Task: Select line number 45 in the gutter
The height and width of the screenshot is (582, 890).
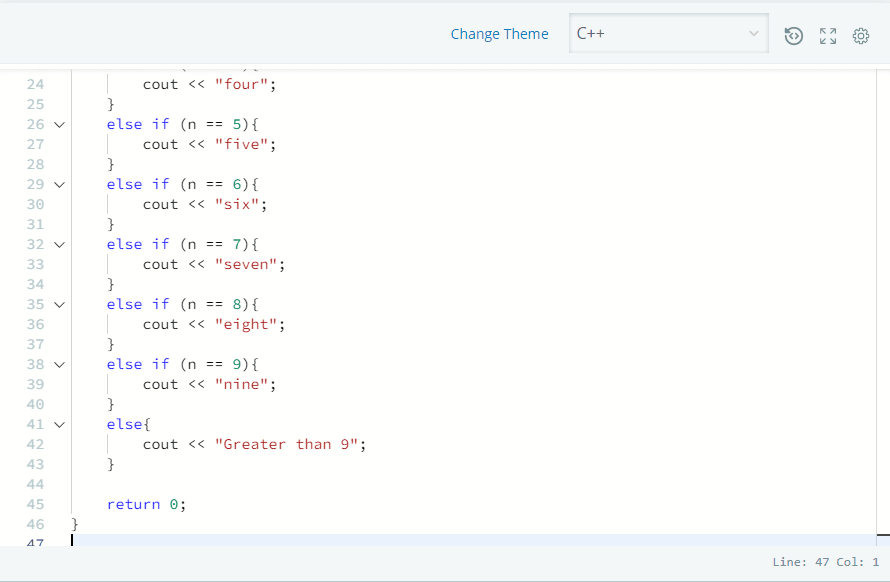Action: pyautogui.click(x=35, y=504)
